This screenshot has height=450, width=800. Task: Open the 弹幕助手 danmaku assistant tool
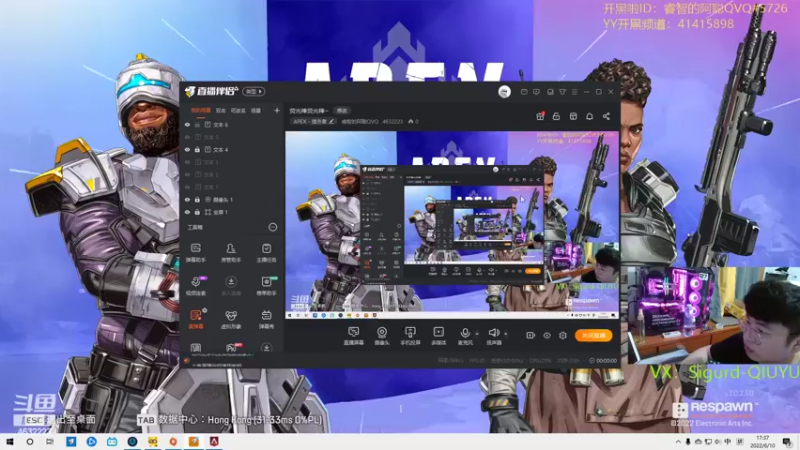point(195,253)
